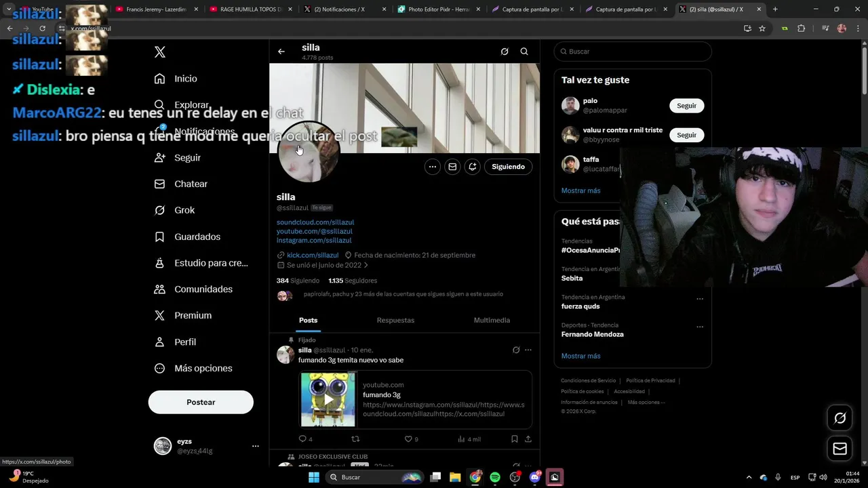Bookmark this page with star icon
This screenshot has height=488, width=868.
(x=762, y=28)
